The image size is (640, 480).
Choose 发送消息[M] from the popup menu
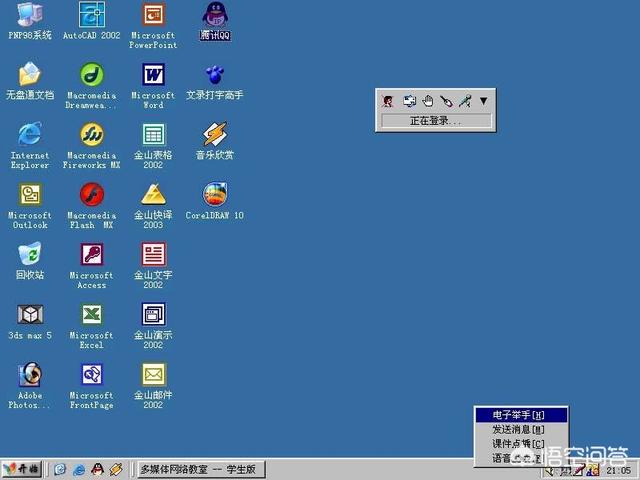tap(521, 429)
